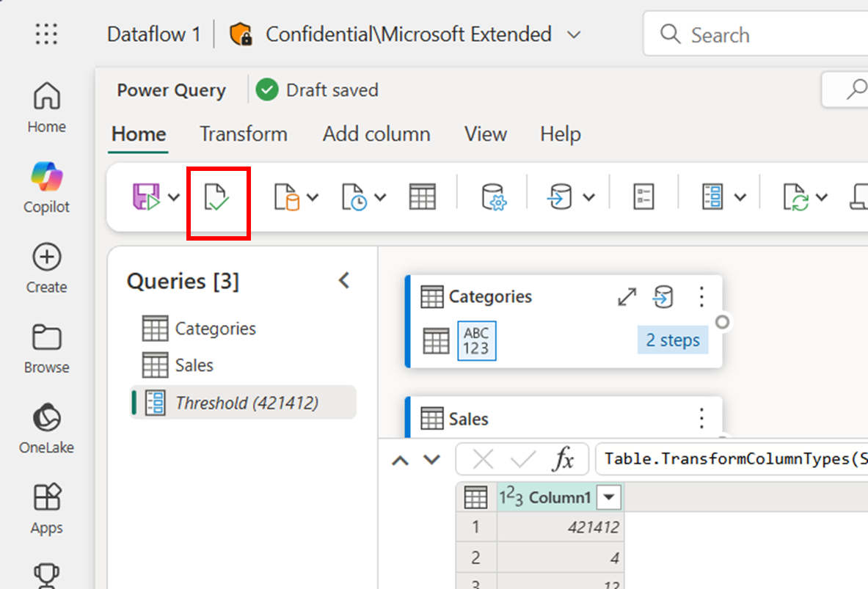Collapse the Queries pane

(x=344, y=280)
